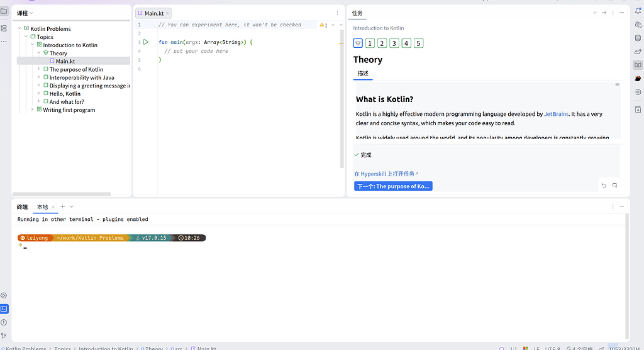Go to step 3 of the topic
The width and height of the screenshot is (644, 350).
click(x=394, y=43)
